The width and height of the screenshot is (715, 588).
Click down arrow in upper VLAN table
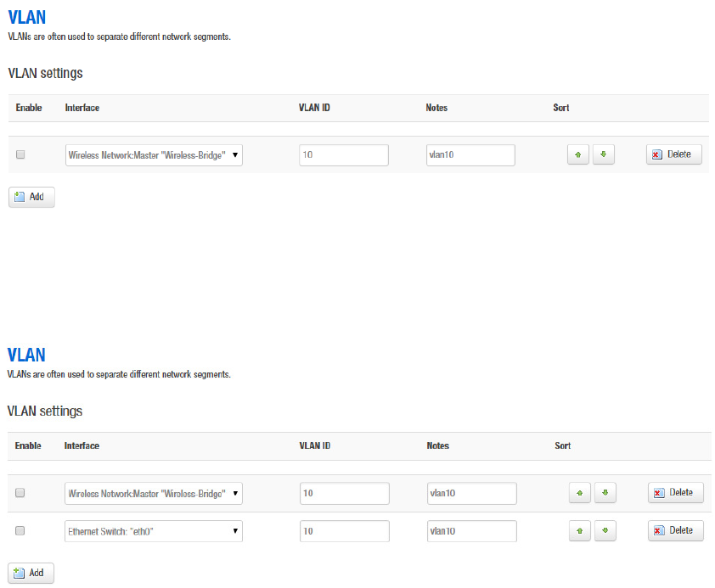pyautogui.click(x=603, y=155)
